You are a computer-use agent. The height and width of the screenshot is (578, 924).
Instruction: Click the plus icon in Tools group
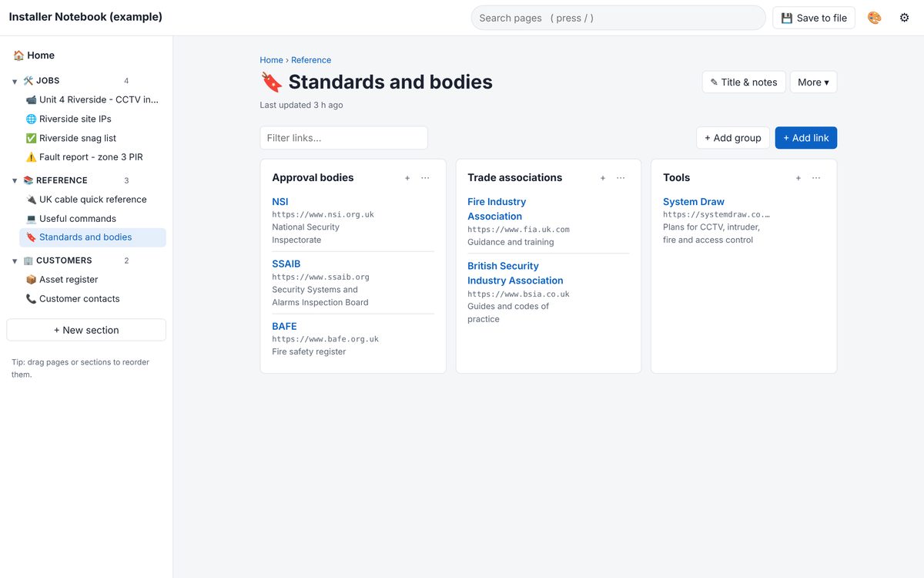(x=798, y=178)
